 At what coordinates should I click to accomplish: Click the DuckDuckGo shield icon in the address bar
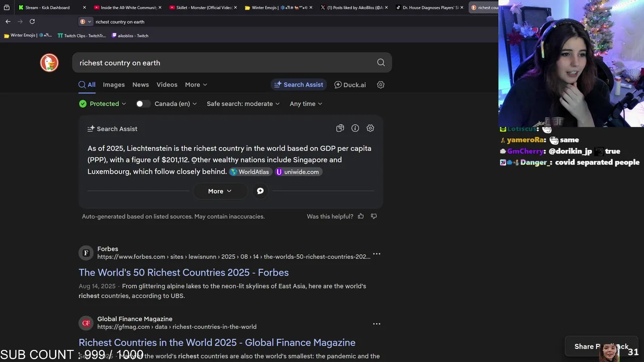pos(83,22)
